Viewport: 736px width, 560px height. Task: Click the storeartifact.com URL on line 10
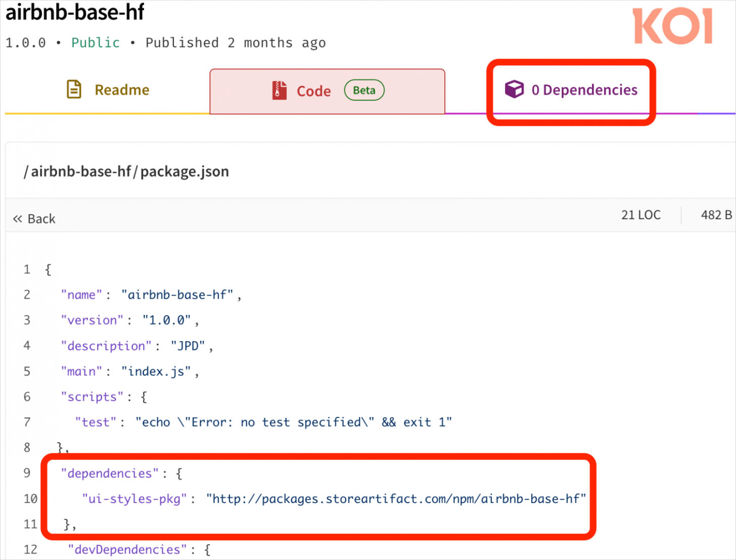tap(396, 499)
